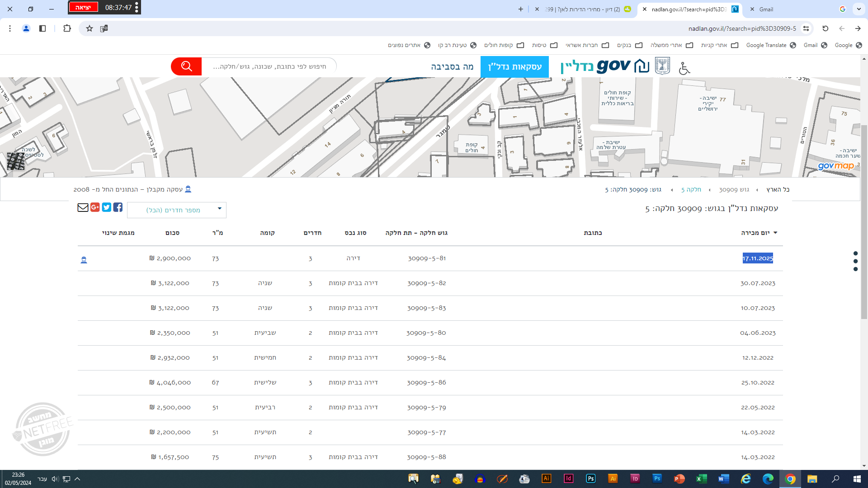The width and height of the screenshot is (868, 488).
Task: Bookmark page with star icon
Action: point(90,28)
